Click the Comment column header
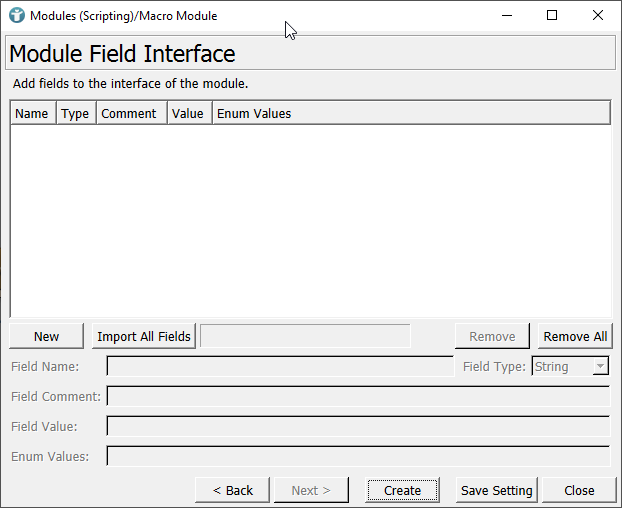Viewport: 622px width, 508px height. point(129,113)
